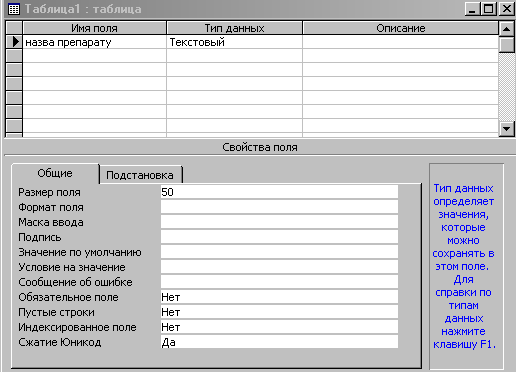Image resolution: width=516 pixels, height=372 pixels.
Task: Minimize the Таблица1 window
Action: (x=472, y=9)
